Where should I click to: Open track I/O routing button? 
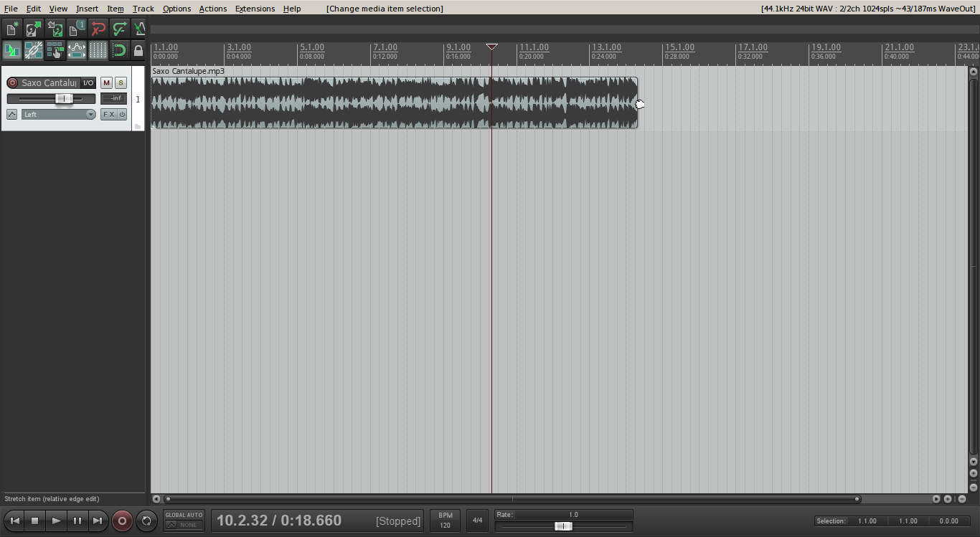88,83
